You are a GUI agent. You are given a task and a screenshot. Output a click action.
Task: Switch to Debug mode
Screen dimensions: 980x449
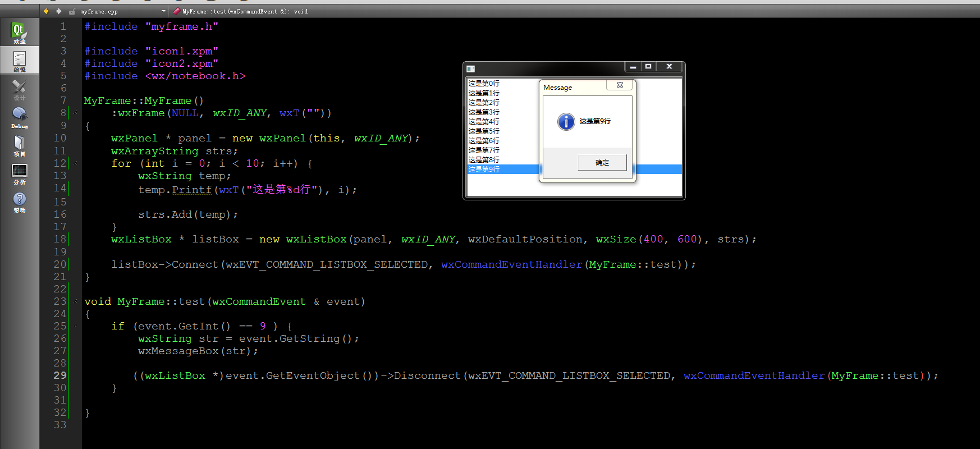[x=19, y=117]
